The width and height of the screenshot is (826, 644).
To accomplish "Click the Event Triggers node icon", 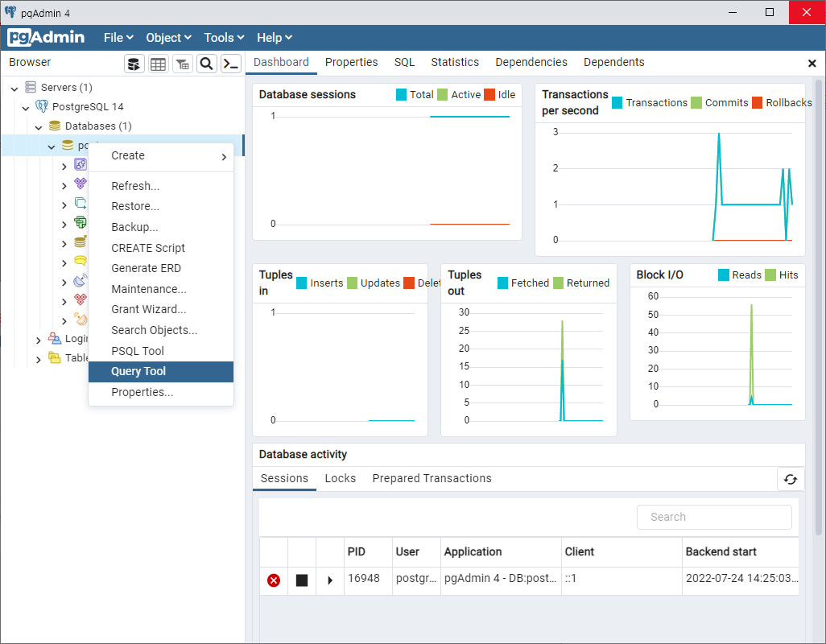I will (x=80, y=203).
